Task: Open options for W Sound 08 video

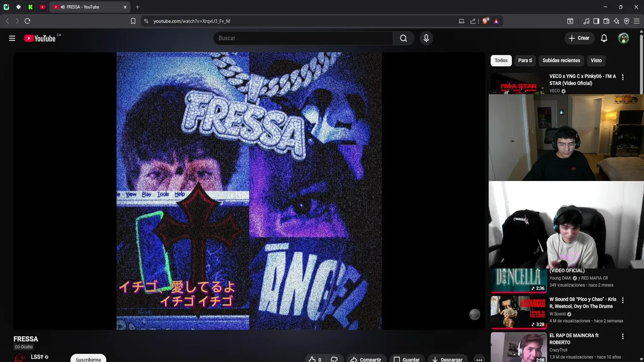Action: pyautogui.click(x=623, y=300)
